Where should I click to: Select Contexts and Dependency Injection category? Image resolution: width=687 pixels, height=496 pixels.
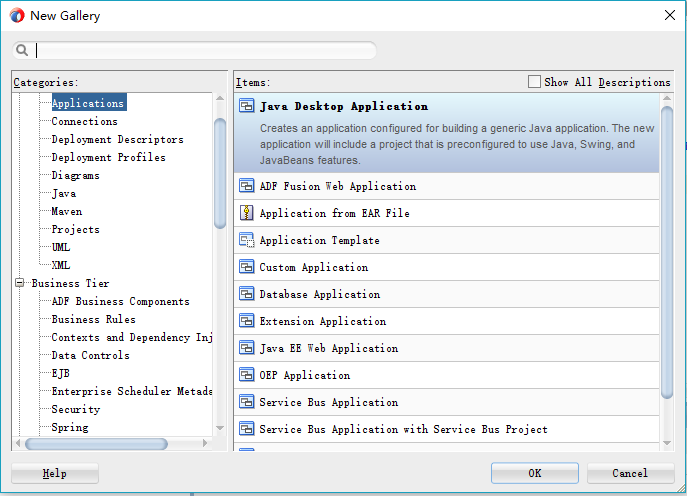click(132, 337)
